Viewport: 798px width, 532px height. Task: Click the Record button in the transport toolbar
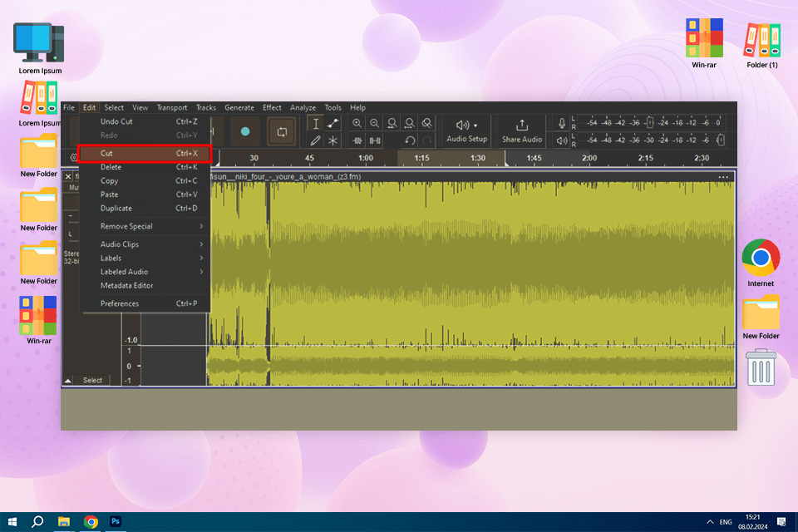(244, 131)
